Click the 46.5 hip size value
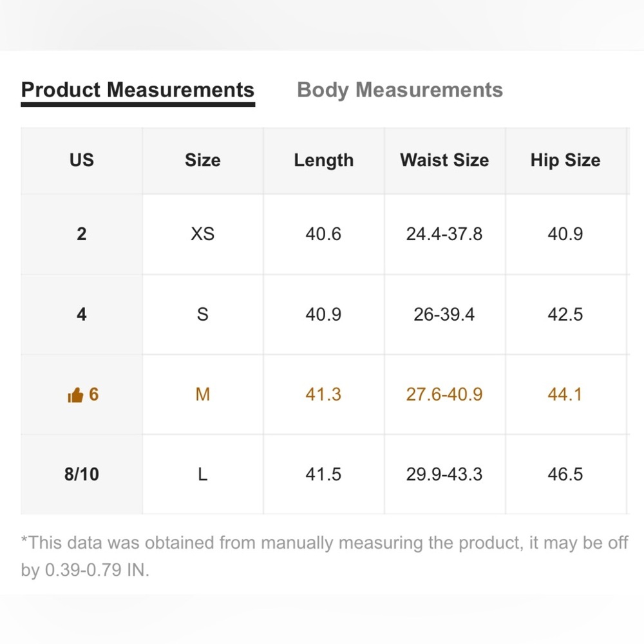This screenshot has height=644, width=644. click(x=565, y=475)
